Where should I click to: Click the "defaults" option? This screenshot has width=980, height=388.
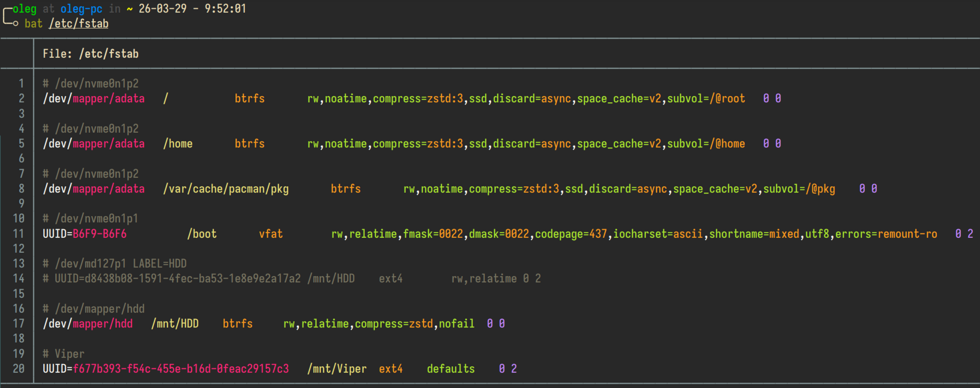click(451, 369)
